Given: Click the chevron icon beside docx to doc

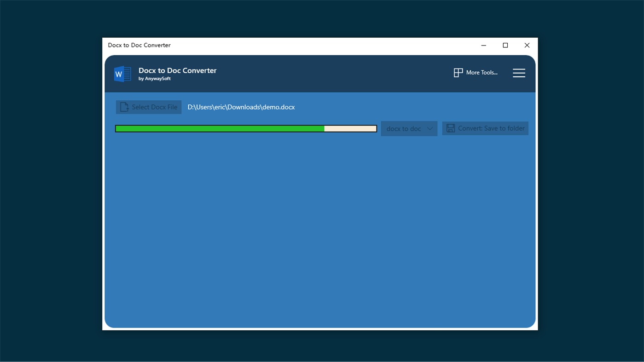Looking at the screenshot, I should pos(430,129).
